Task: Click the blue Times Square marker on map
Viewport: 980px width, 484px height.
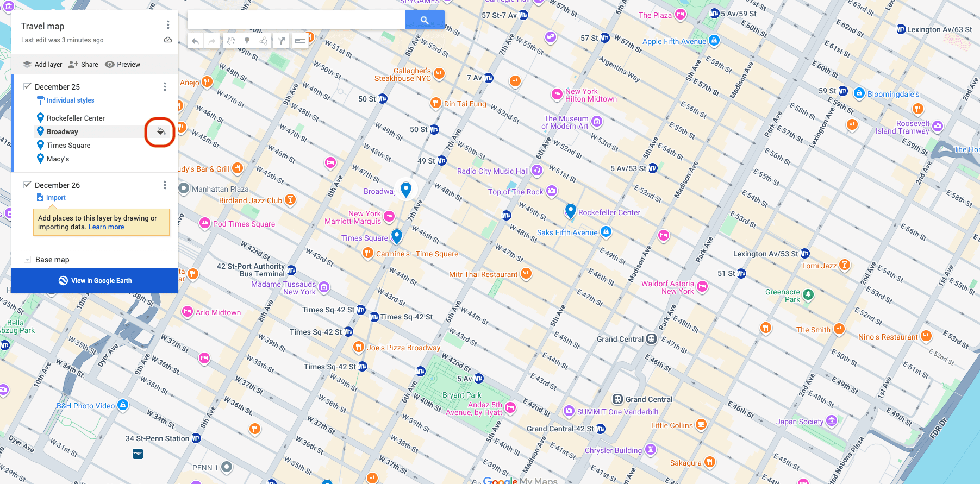Action: click(x=397, y=236)
